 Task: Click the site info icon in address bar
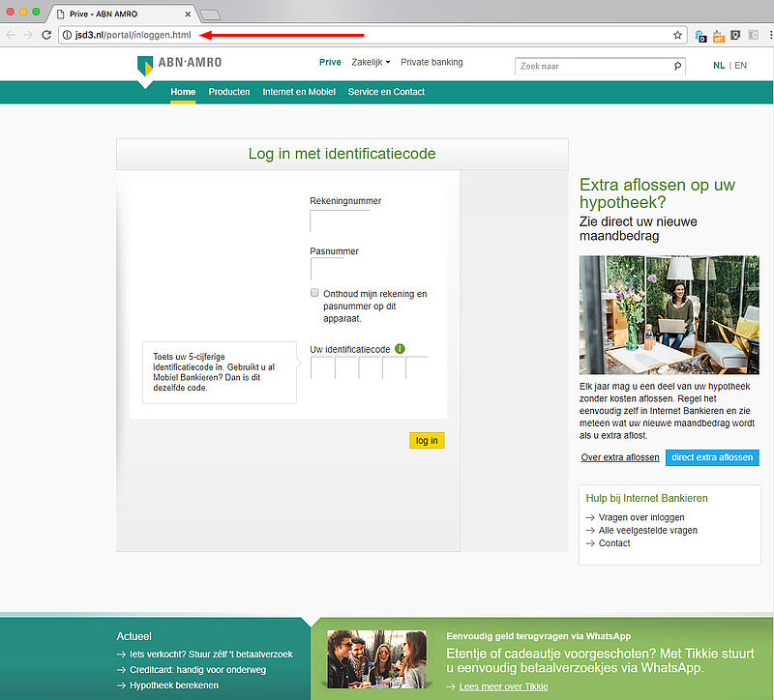pyautogui.click(x=67, y=35)
